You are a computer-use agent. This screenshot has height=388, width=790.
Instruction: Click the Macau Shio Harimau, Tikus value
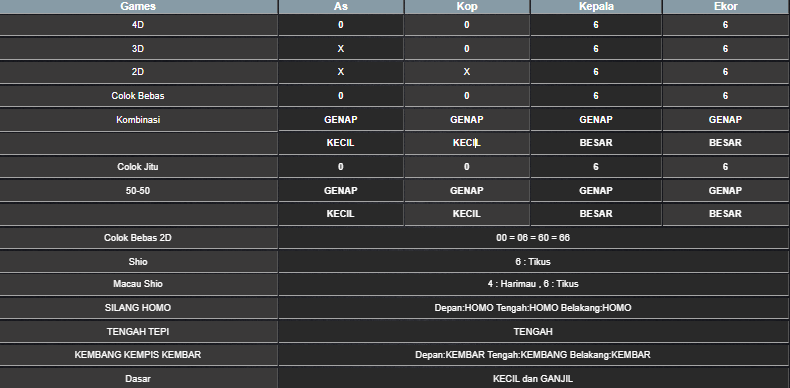coord(533,284)
